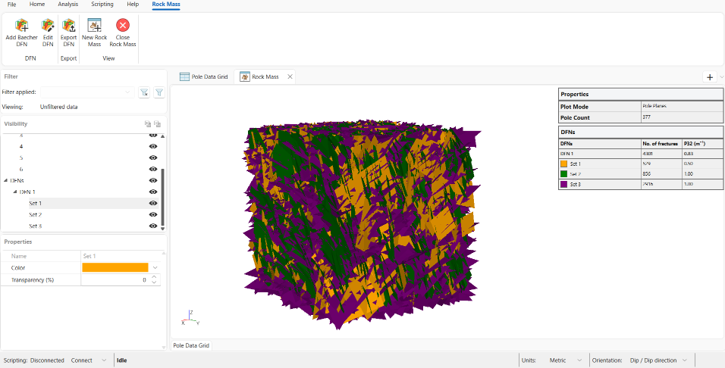Click the orange Set 1 legend square
Screen dimensions: 725x368
[x=564, y=164]
